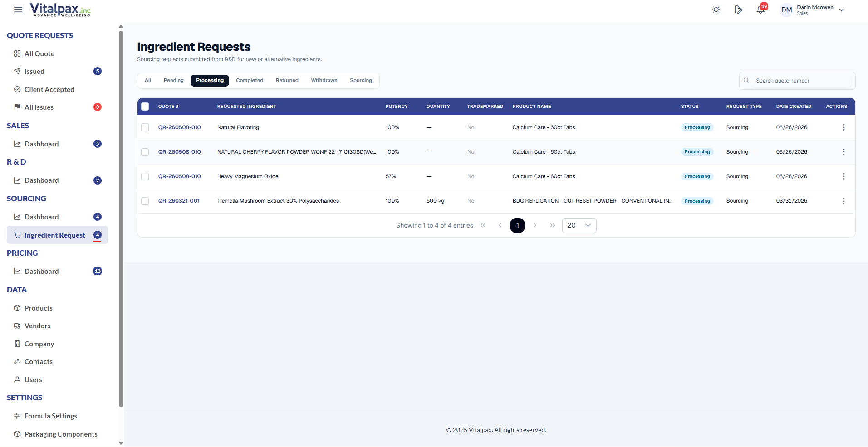Switch to the Returned tab
Viewport: 868px width, 447px height.
[287, 80]
